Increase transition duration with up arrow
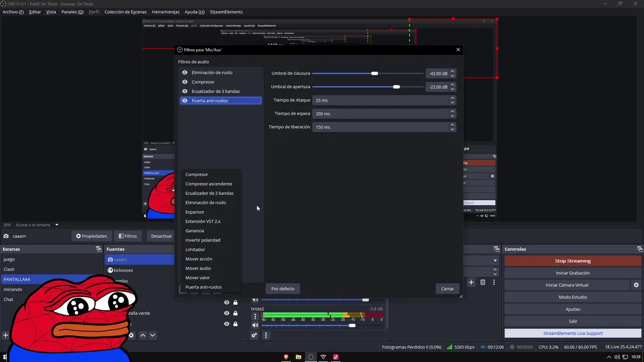 (x=495, y=269)
